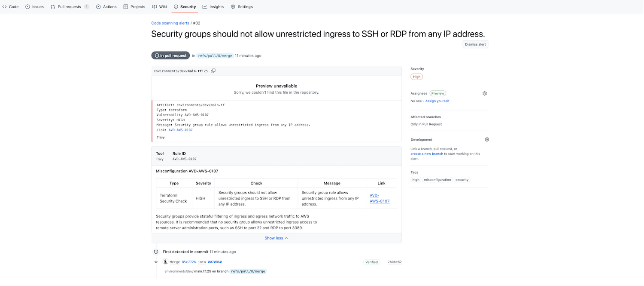Go to the Actions tab
This screenshot has height=286, width=644.
pos(106,7)
